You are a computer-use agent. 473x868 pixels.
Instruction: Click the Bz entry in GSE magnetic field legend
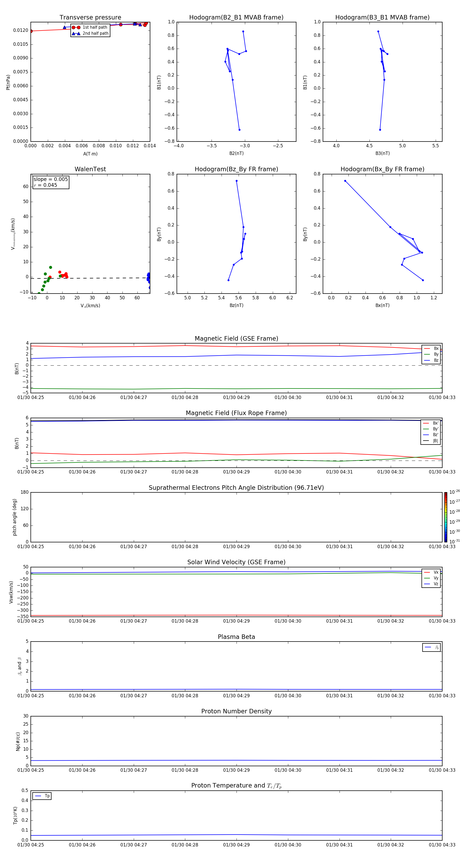pyautogui.click(x=431, y=360)
